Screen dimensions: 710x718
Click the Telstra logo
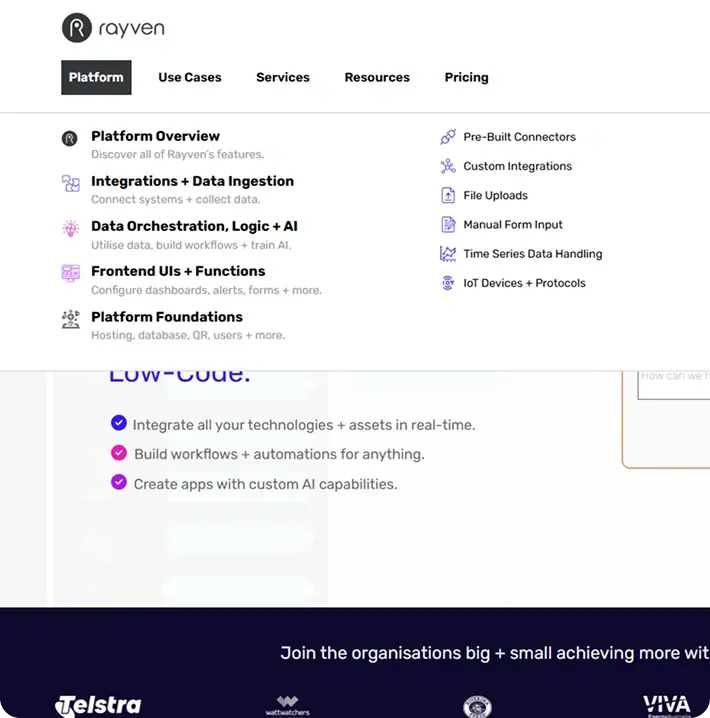99,705
